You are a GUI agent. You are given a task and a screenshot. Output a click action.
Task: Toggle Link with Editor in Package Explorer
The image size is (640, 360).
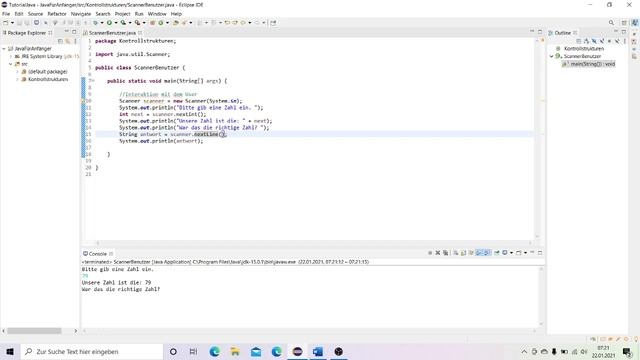pyautogui.click(x=68, y=41)
